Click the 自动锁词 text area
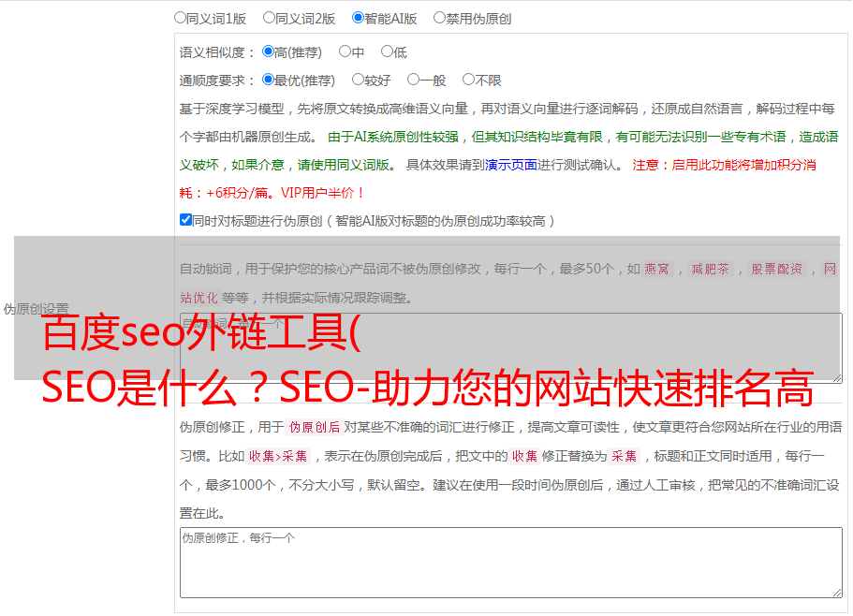Image resolution: width=853 pixels, height=616 pixels. pyautogui.click(x=511, y=348)
